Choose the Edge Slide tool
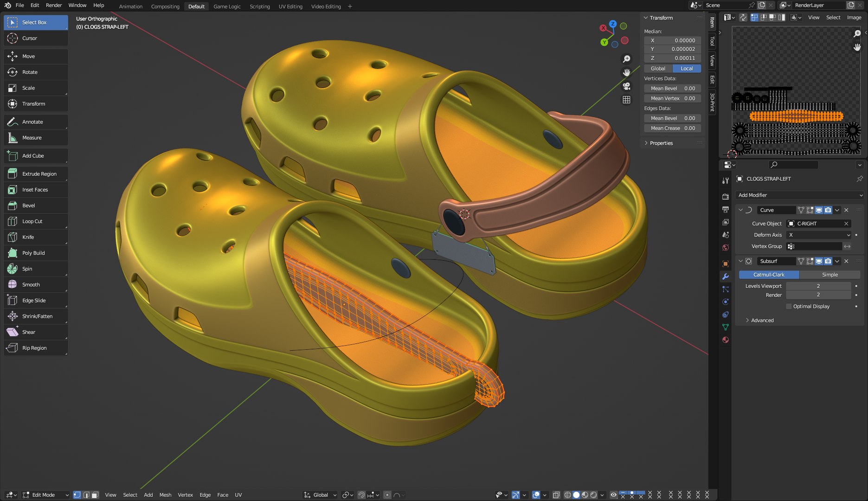 pyautogui.click(x=36, y=301)
